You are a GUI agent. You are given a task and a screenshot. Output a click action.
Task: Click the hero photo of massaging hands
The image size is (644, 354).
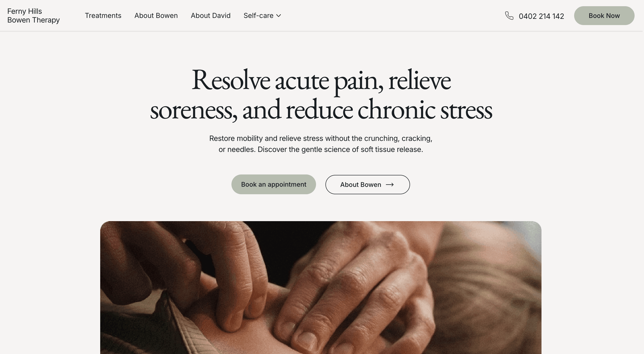click(321, 288)
